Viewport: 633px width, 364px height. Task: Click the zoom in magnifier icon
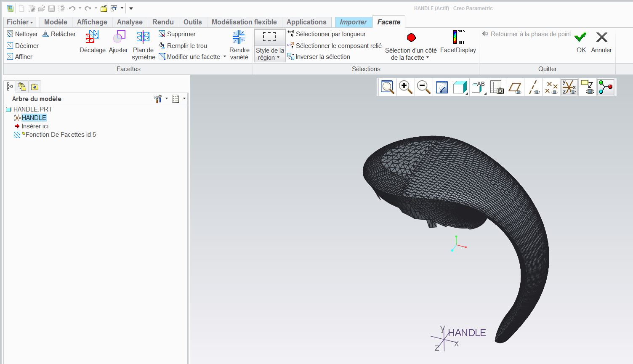405,87
